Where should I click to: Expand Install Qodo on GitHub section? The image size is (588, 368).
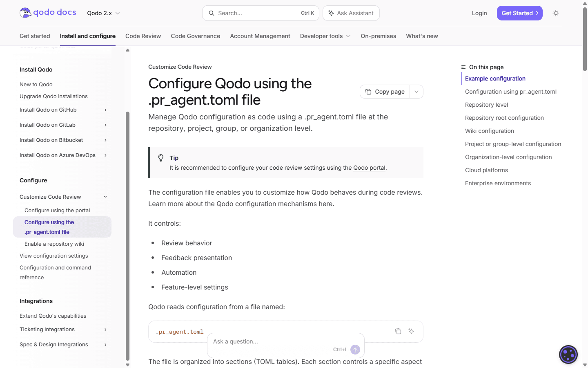coord(105,110)
